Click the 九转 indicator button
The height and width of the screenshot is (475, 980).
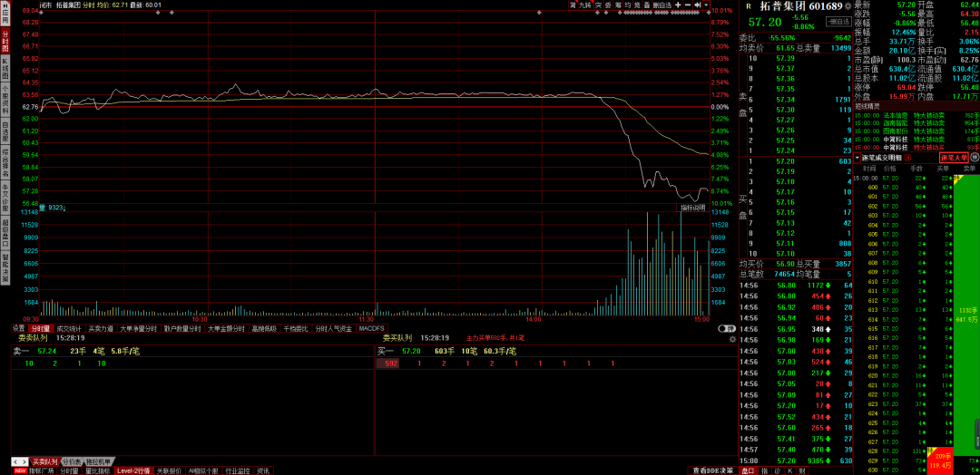(x=585, y=5)
